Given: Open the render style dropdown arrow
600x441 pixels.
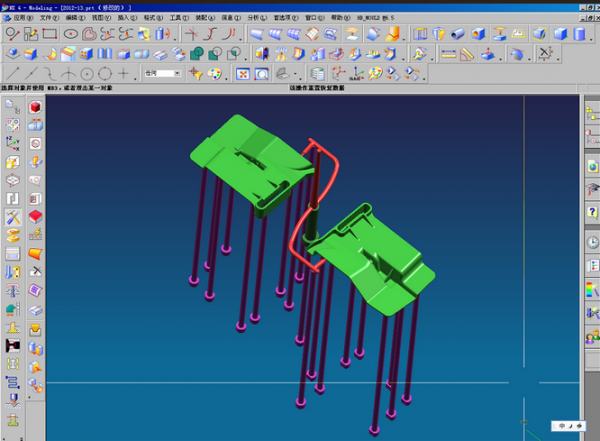Looking at the screenshot, I should pyautogui.click(x=295, y=74).
